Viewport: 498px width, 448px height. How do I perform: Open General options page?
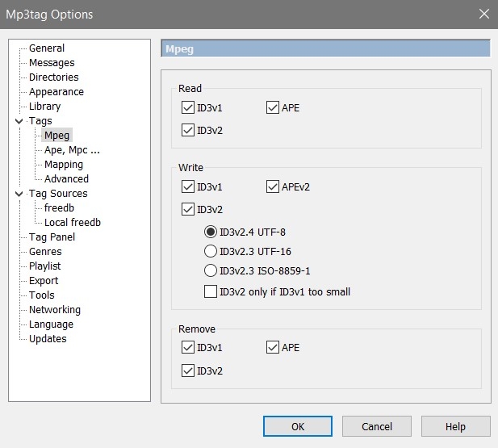point(47,48)
